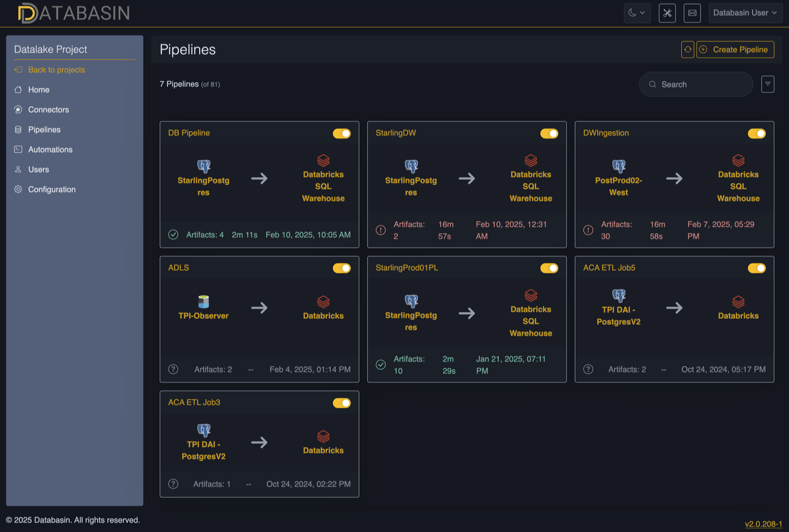
Task: Click the Databricks icon in DB Pipeline card
Action: [324, 160]
